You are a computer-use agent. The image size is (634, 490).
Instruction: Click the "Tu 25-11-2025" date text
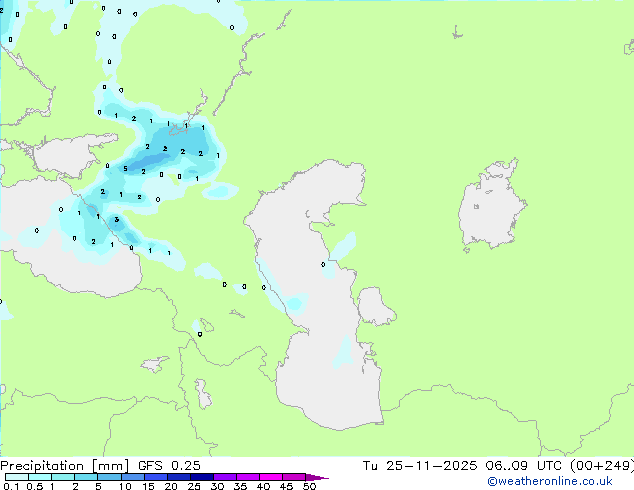[x=420, y=466]
